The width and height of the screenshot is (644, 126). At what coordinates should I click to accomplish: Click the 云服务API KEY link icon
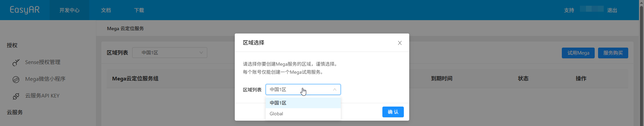point(16,96)
